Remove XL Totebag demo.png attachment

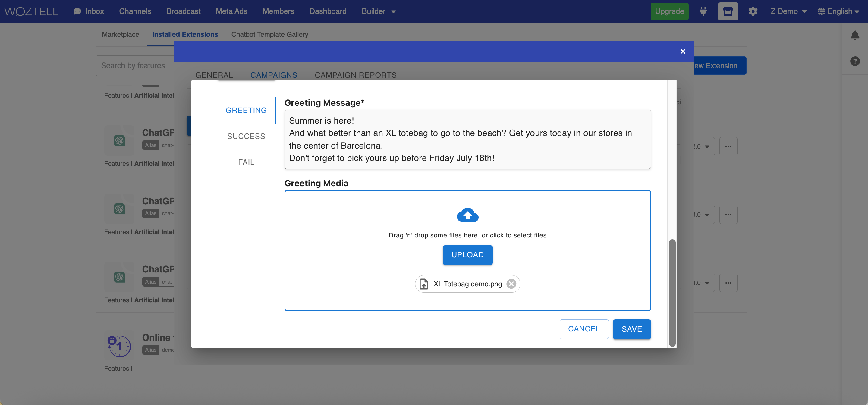coord(511,284)
